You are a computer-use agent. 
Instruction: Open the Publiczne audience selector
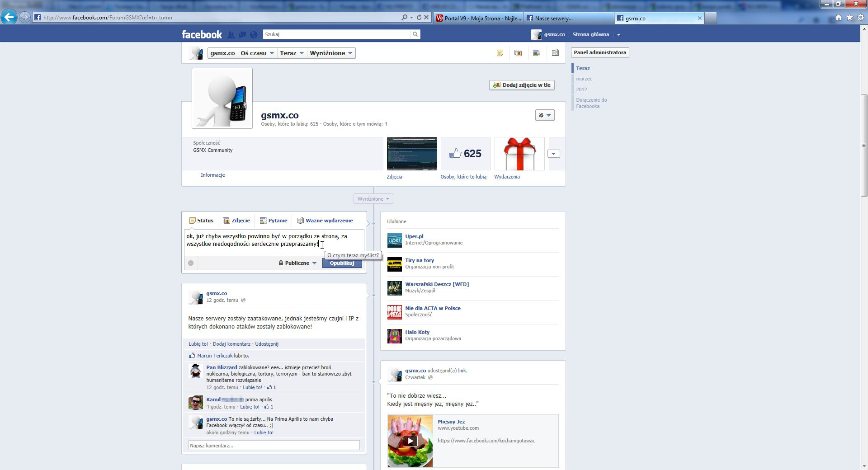click(297, 263)
